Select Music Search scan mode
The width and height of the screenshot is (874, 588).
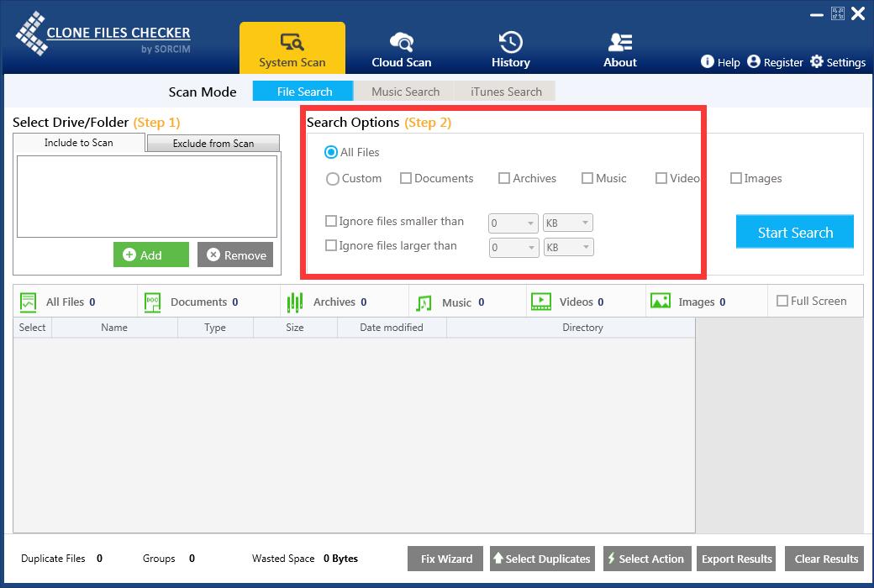tap(405, 92)
